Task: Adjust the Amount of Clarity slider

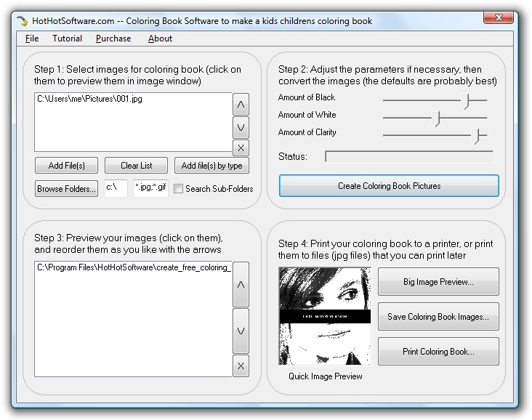Action: (x=476, y=136)
